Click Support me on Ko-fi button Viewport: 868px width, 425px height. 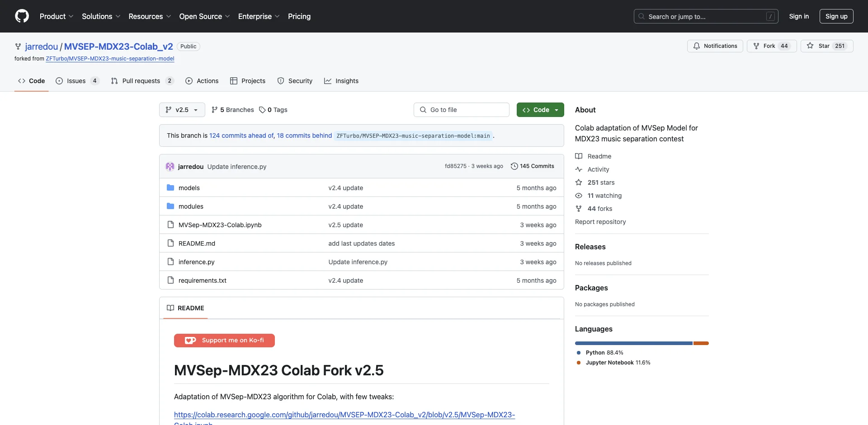tap(224, 341)
